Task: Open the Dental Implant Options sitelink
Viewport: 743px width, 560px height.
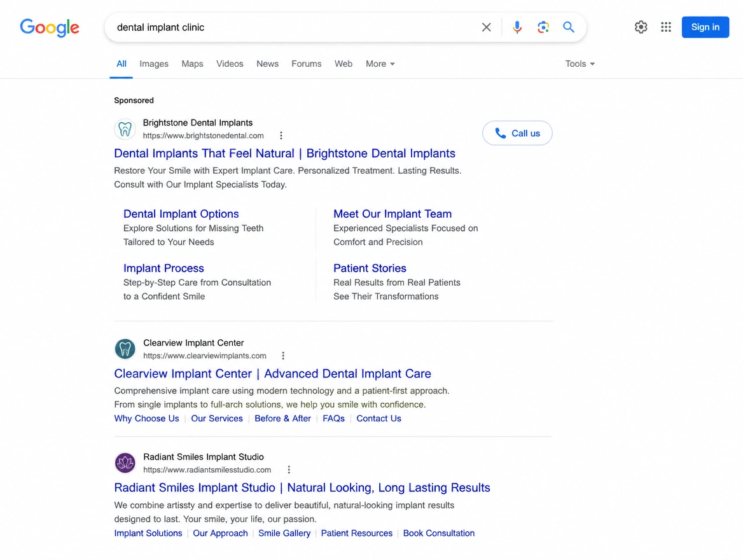Action: pos(181,214)
